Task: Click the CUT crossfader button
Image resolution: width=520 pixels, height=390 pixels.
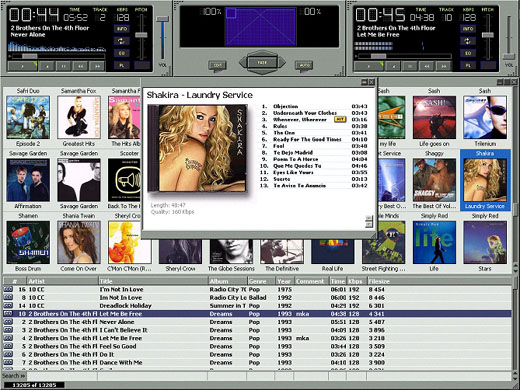Action: (x=217, y=65)
